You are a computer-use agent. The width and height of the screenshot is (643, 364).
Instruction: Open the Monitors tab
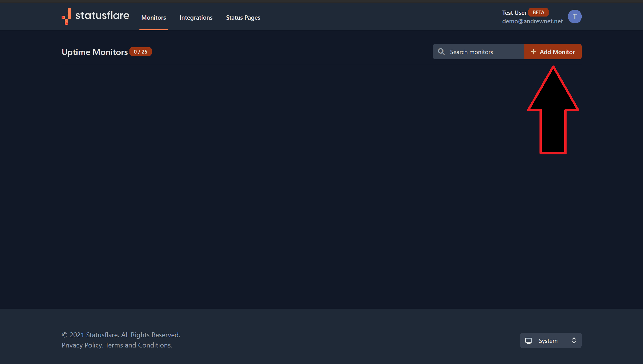click(x=153, y=18)
